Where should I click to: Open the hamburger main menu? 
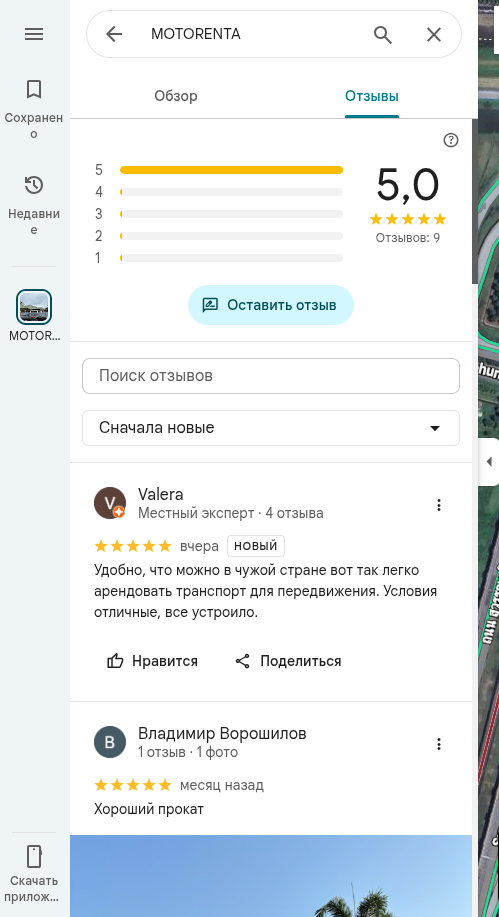(34, 34)
